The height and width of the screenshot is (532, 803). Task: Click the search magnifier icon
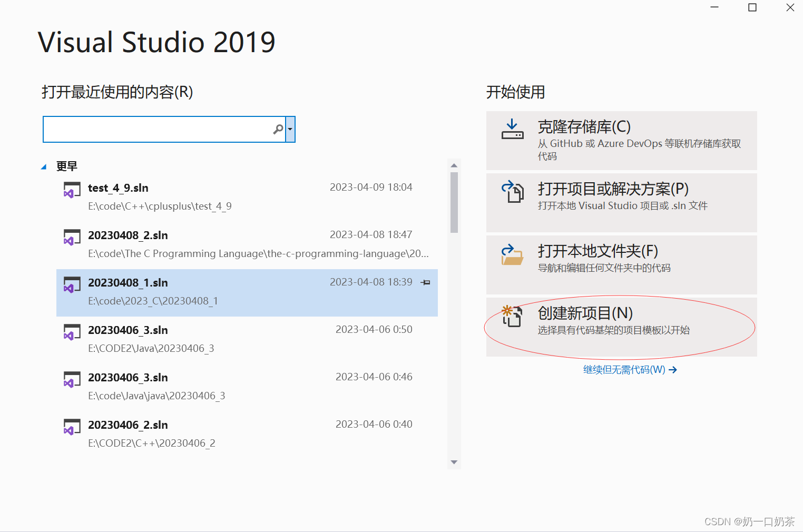[x=278, y=129]
